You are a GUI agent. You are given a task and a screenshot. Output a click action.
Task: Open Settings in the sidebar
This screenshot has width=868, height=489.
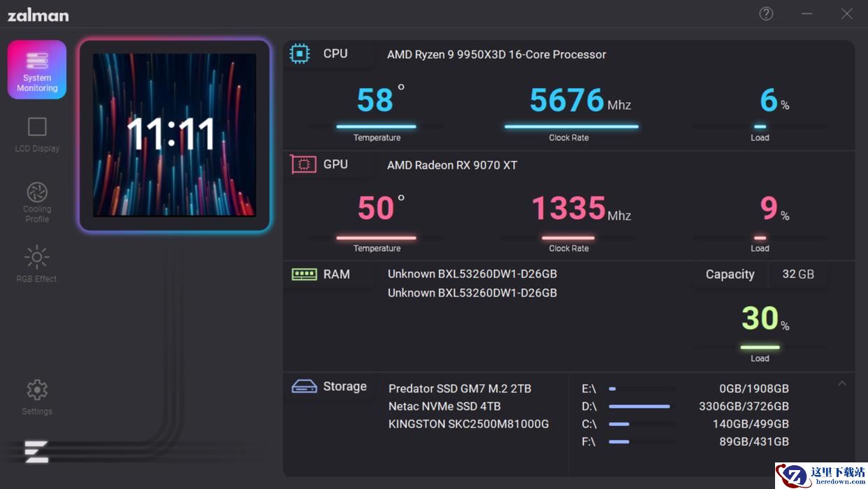coord(37,397)
